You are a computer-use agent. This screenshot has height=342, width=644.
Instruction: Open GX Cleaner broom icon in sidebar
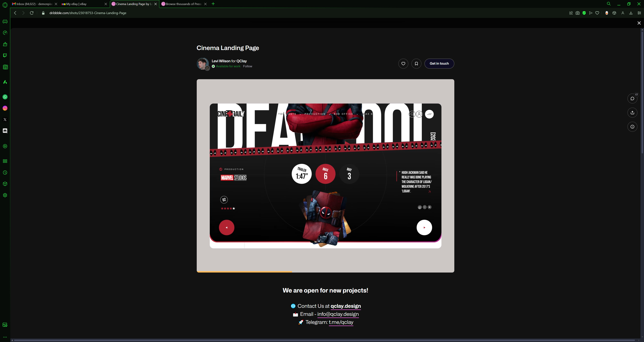(5, 44)
